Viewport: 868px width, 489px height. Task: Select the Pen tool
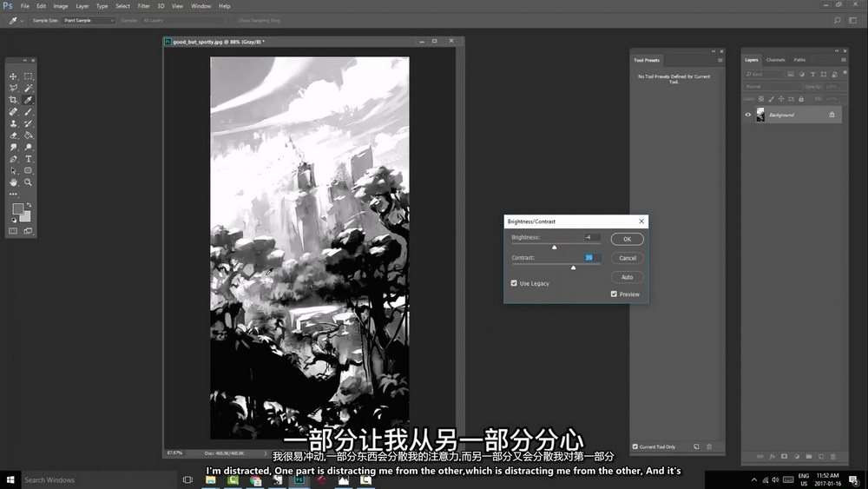tap(13, 159)
